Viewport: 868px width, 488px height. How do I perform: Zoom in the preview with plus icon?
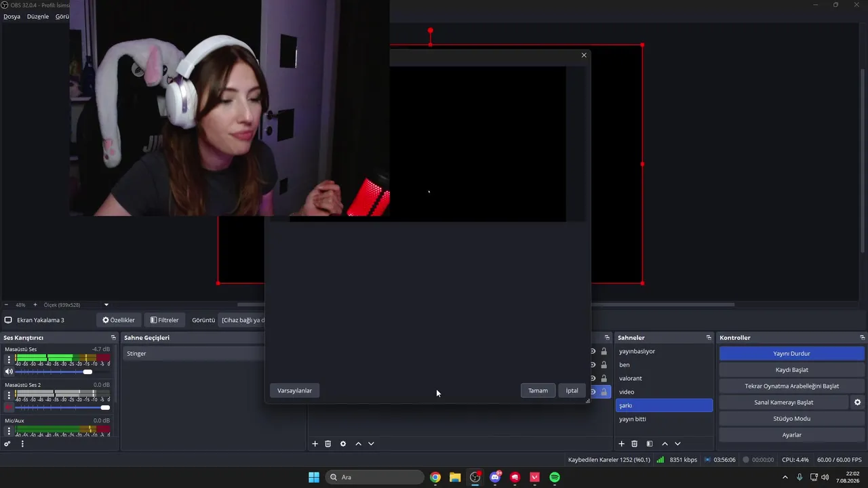pos(35,305)
